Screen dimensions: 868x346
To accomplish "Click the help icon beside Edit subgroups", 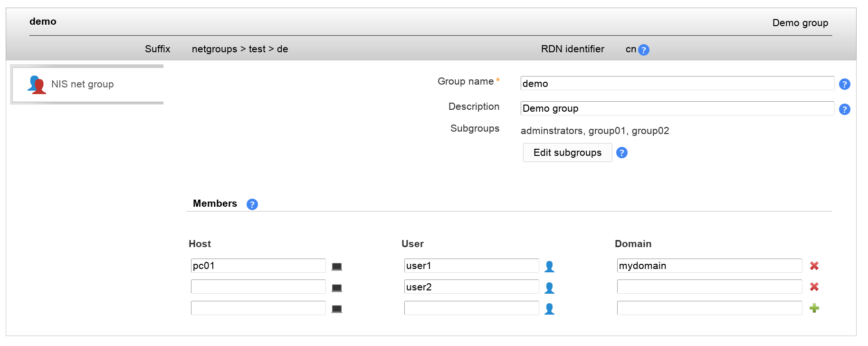I will pos(621,153).
